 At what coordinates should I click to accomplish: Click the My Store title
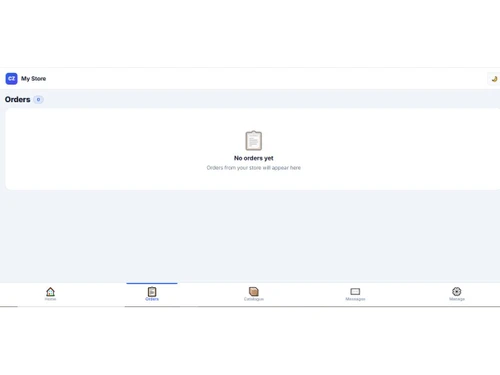[34, 79]
